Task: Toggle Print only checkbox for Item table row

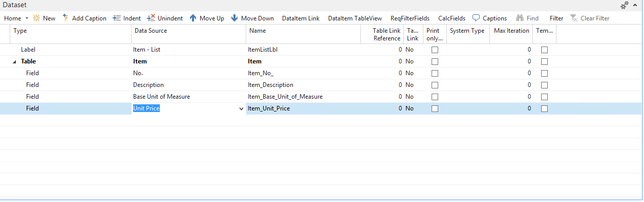Action: pyautogui.click(x=435, y=61)
